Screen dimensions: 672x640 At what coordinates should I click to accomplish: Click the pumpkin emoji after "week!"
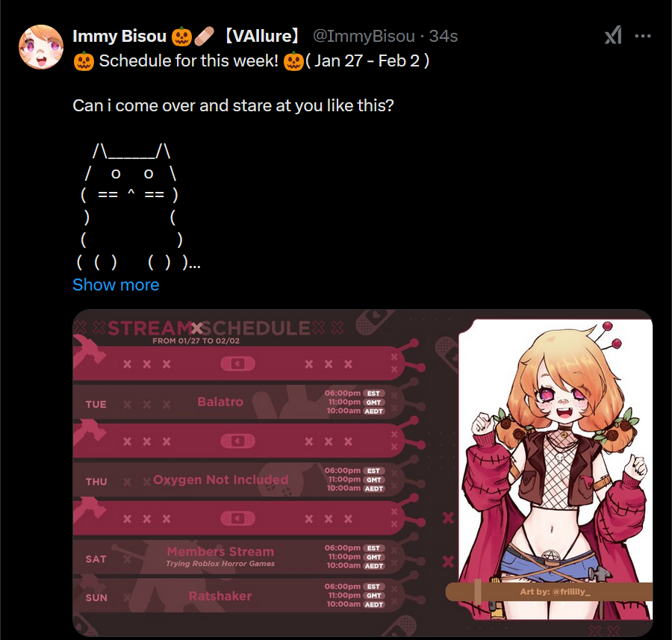(x=293, y=61)
